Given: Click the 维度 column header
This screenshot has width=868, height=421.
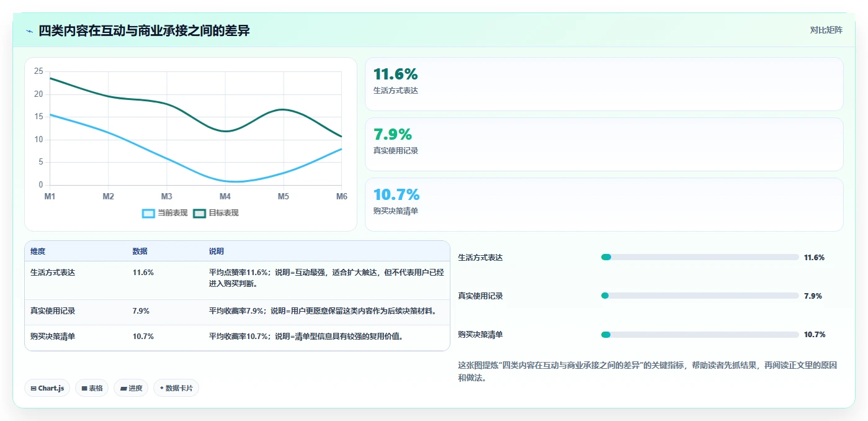Looking at the screenshot, I should click(x=38, y=251).
